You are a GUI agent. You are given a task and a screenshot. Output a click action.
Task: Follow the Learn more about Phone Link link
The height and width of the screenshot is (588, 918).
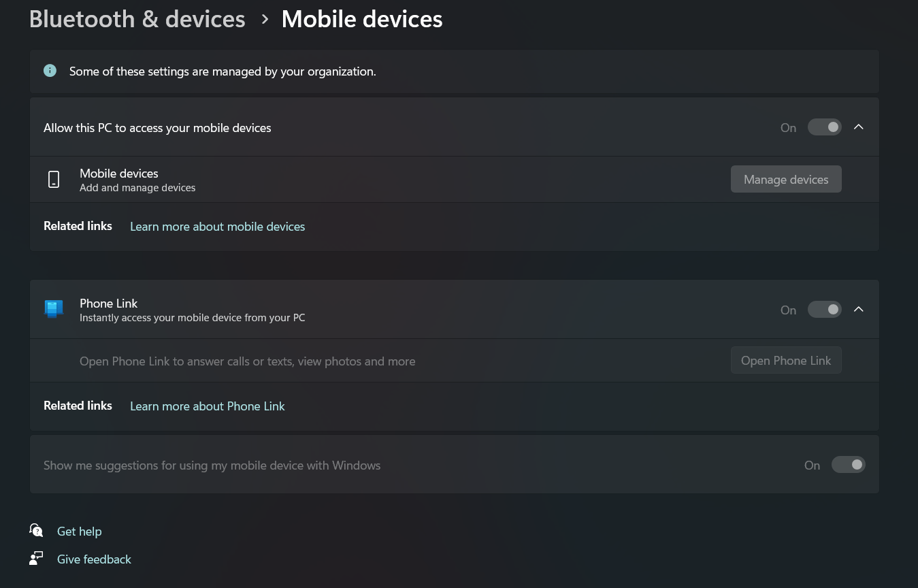(x=207, y=406)
